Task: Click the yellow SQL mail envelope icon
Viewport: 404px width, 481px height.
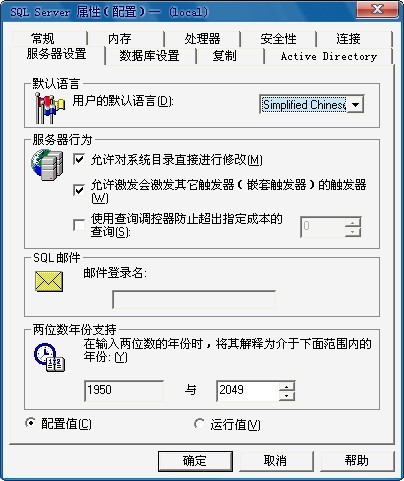Action: [x=49, y=281]
